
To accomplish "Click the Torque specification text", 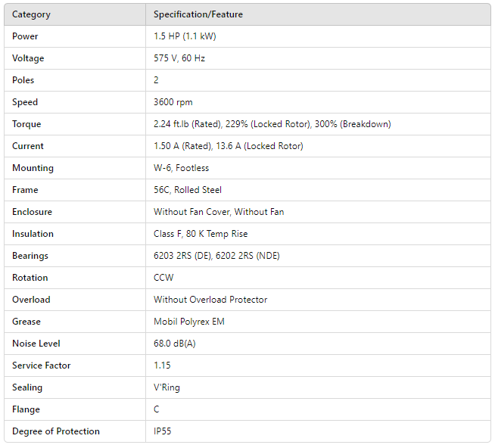I will pyautogui.click(x=272, y=124).
